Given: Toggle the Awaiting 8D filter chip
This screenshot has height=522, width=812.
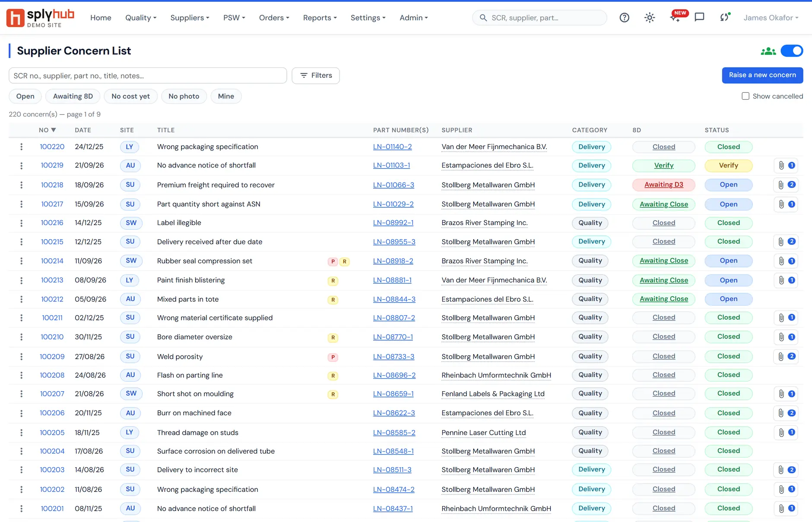Looking at the screenshot, I should (73, 96).
